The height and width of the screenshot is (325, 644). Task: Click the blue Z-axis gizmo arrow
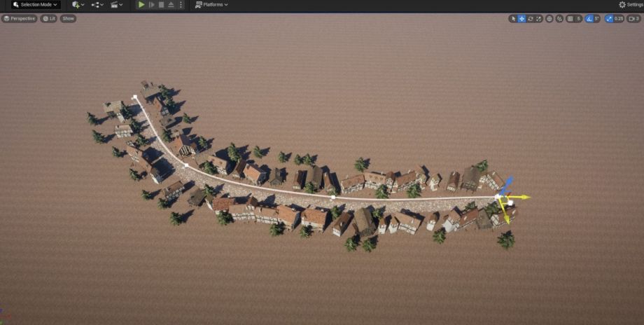510,181
